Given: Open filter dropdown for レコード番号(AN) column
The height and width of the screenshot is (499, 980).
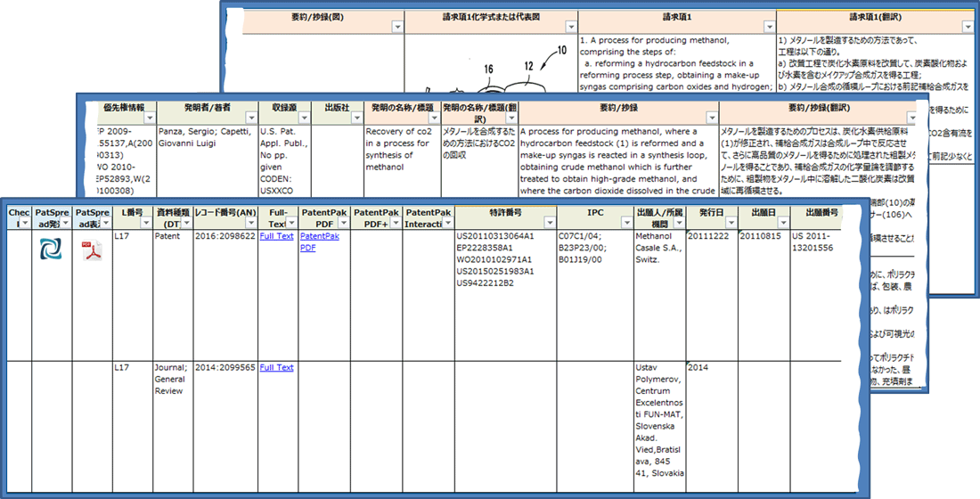Looking at the screenshot, I should point(250,224).
